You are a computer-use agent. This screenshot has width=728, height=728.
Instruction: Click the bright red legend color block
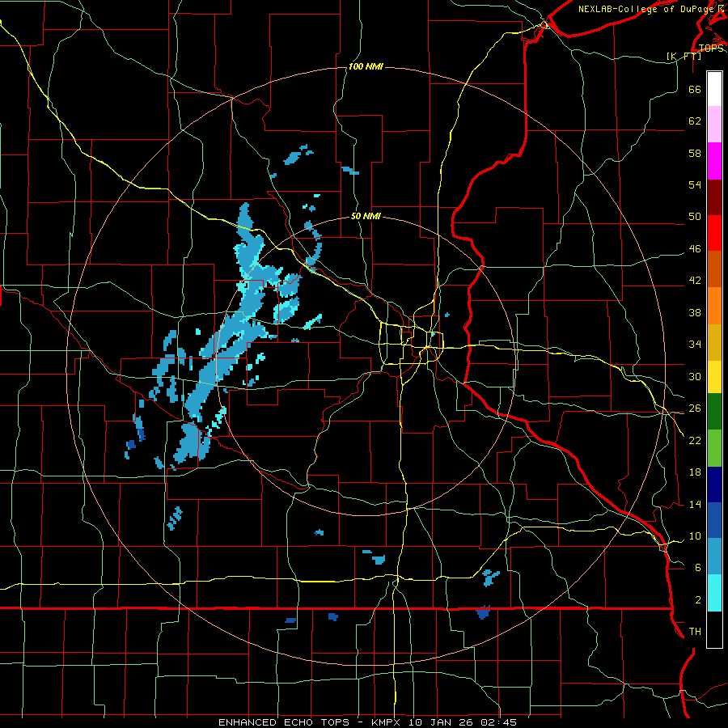[x=714, y=233]
